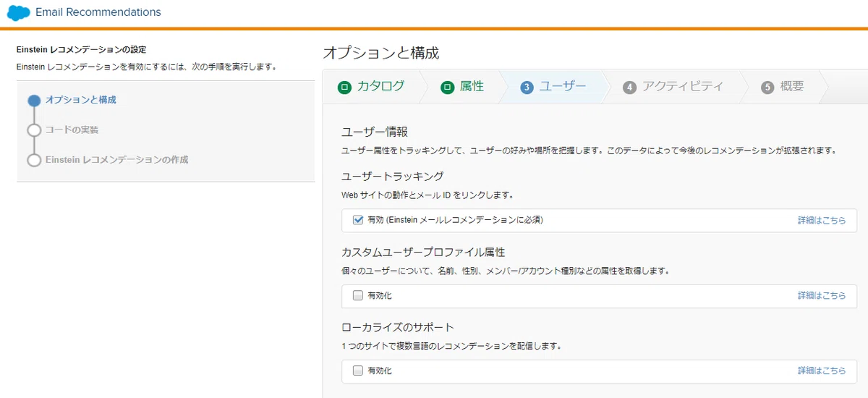
Task: Go to the アクティビティ step tab
Action: point(673,87)
